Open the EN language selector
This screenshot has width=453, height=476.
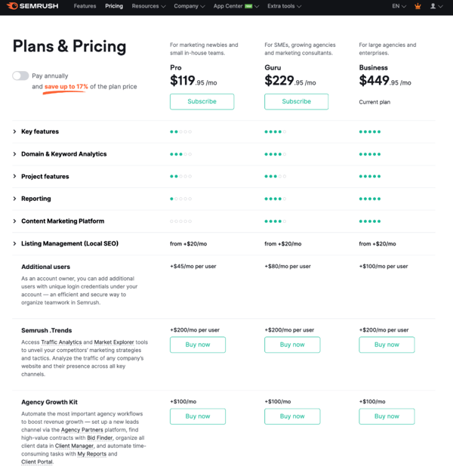[398, 6]
